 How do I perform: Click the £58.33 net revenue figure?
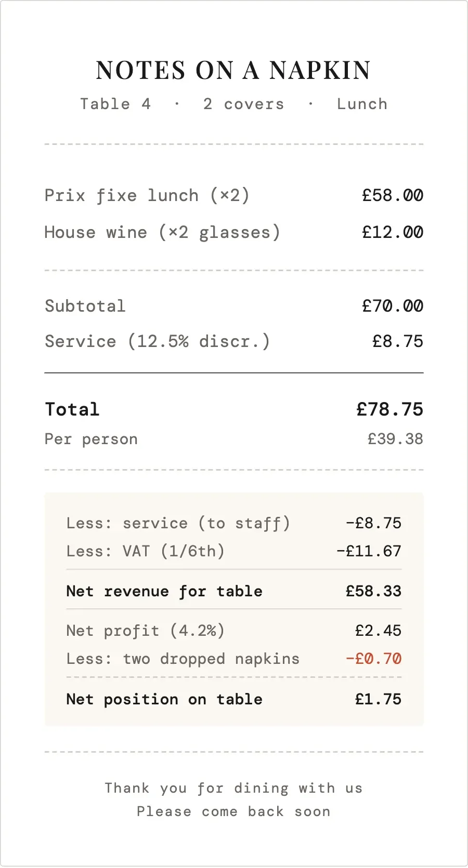(373, 591)
